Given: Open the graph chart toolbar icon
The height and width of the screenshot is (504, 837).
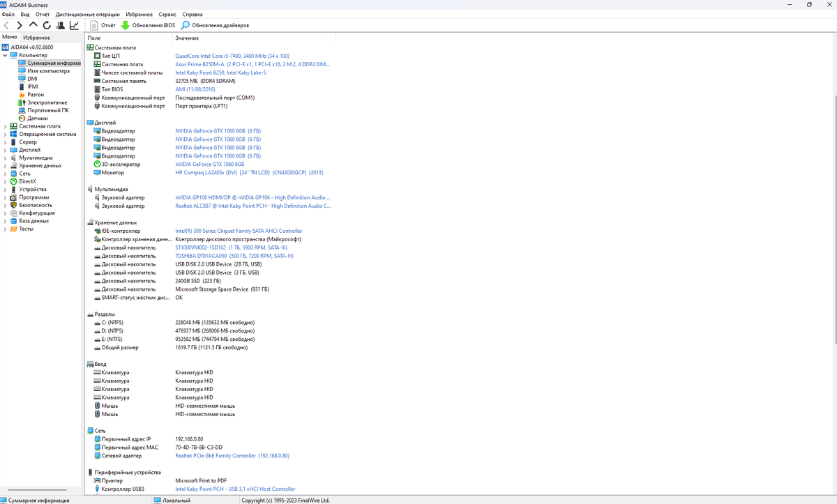Looking at the screenshot, I should point(73,25).
